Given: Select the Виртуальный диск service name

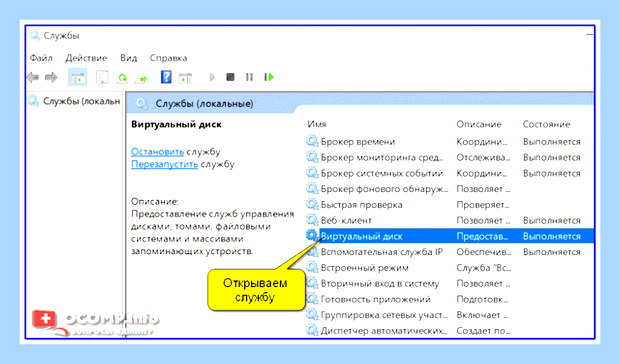Looking at the screenshot, I should tap(361, 236).
